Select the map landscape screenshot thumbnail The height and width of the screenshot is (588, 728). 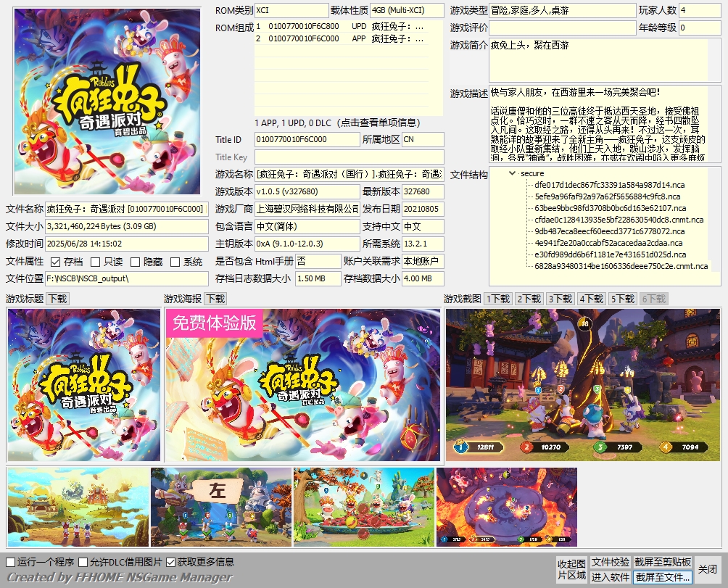click(x=78, y=507)
